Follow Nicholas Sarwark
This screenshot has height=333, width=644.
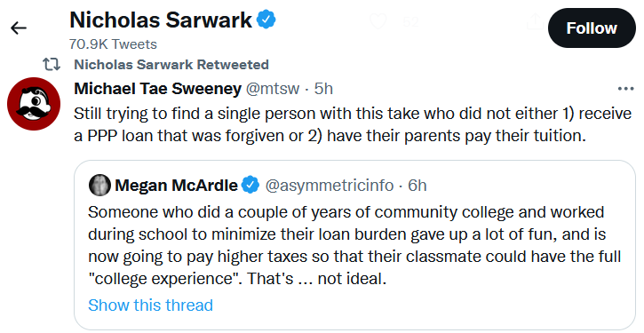coord(592,28)
